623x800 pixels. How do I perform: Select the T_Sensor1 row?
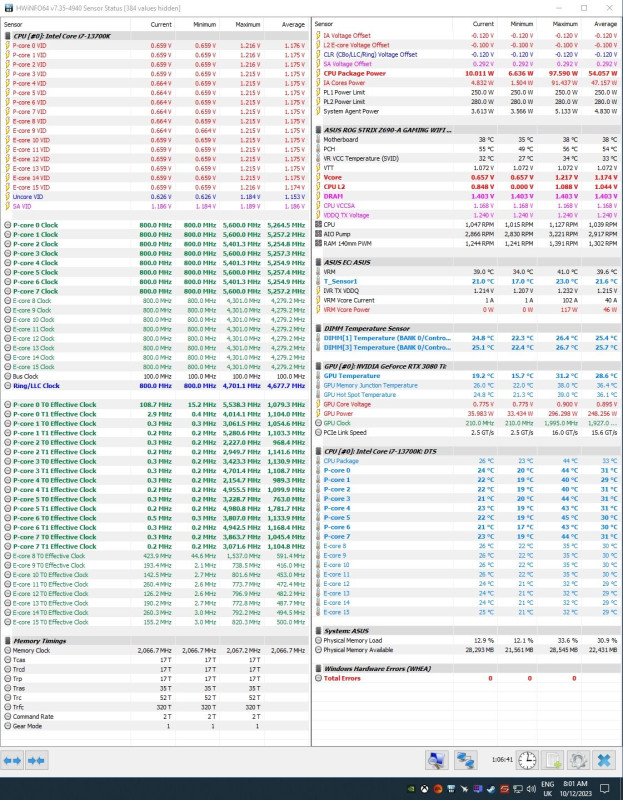[x=466, y=281]
